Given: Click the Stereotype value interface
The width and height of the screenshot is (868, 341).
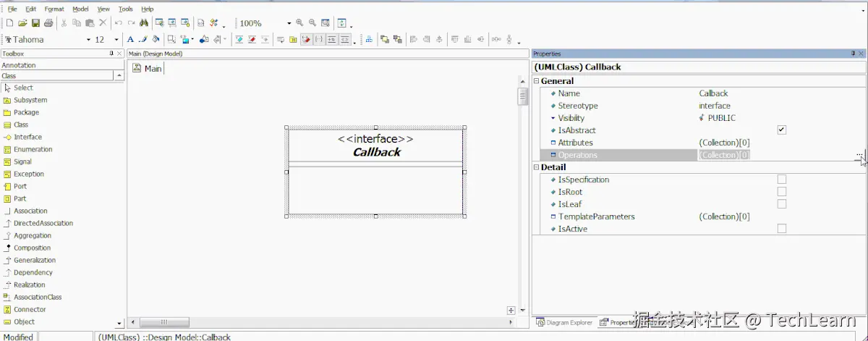Looking at the screenshot, I should pyautogui.click(x=715, y=106).
